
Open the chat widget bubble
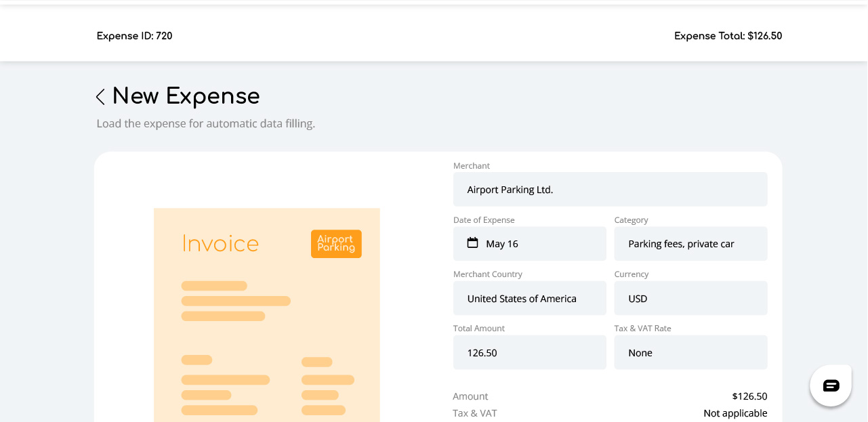tap(831, 385)
